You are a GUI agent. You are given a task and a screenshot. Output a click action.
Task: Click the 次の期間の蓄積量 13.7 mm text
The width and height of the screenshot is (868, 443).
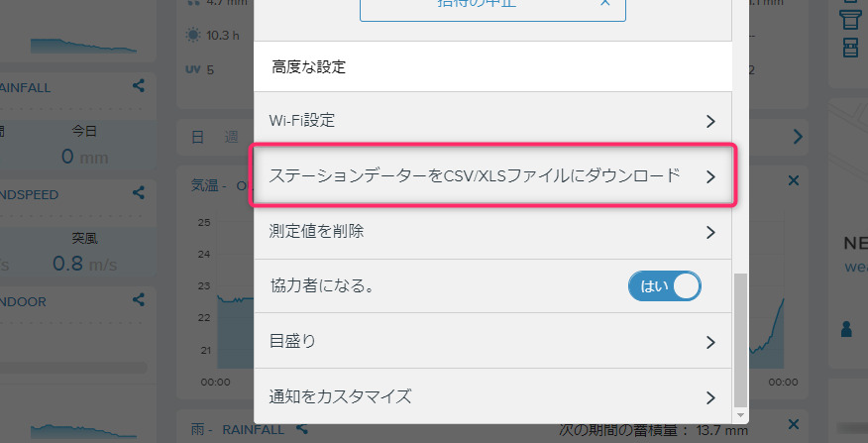[654, 430]
